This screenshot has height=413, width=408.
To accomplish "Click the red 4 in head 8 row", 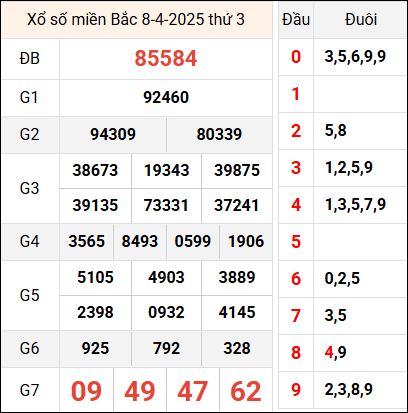I will click(329, 352).
